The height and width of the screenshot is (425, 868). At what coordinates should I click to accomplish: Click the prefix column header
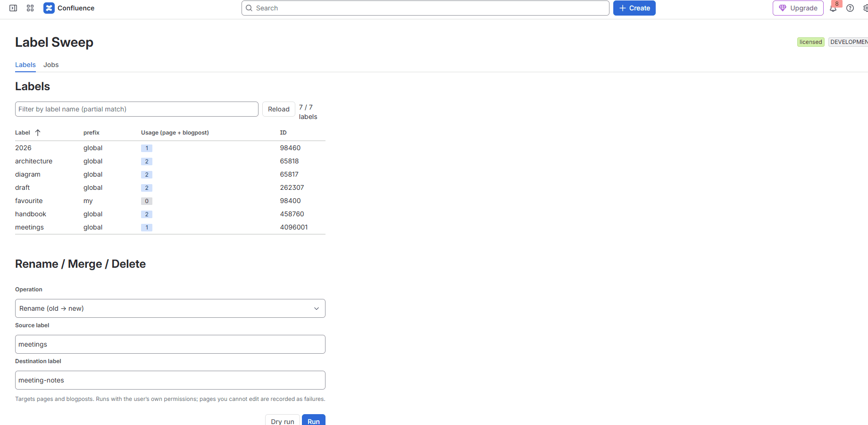pyautogui.click(x=92, y=133)
